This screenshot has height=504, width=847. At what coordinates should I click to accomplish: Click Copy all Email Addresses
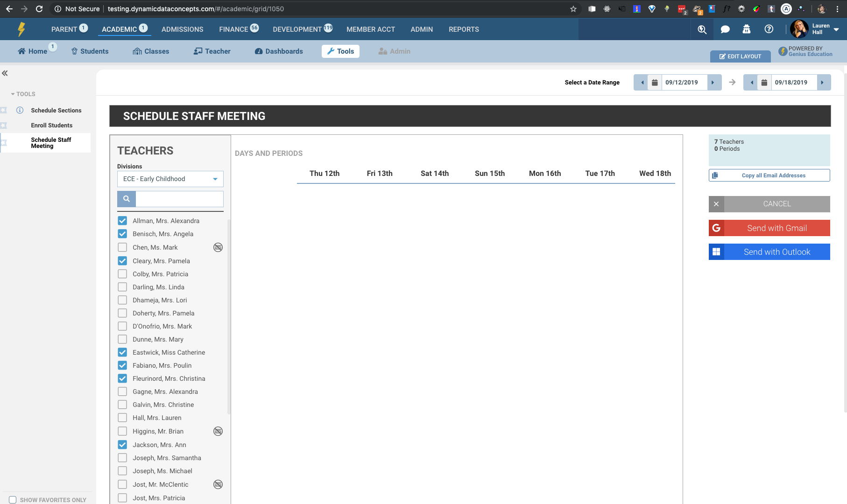point(769,175)
